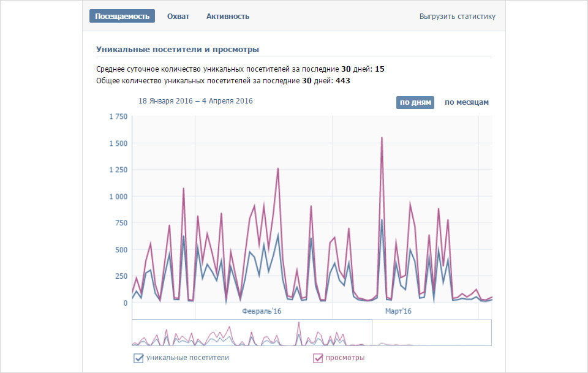Screen dimensions: 588x373
Task: Click the February peak near 1 250 views
Action: [x=278, y=168]
